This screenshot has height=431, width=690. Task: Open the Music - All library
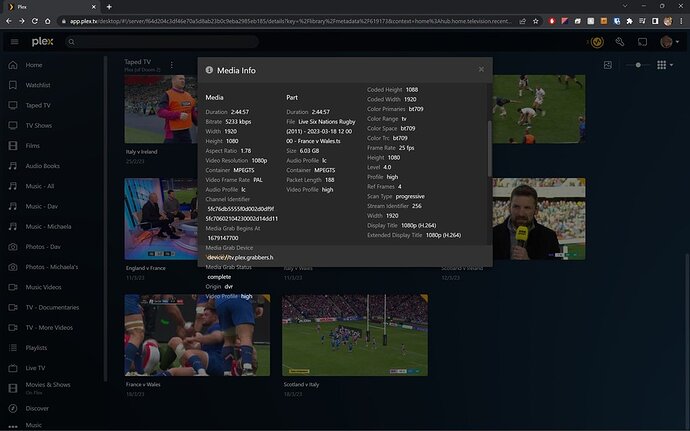tap(40, 186)
